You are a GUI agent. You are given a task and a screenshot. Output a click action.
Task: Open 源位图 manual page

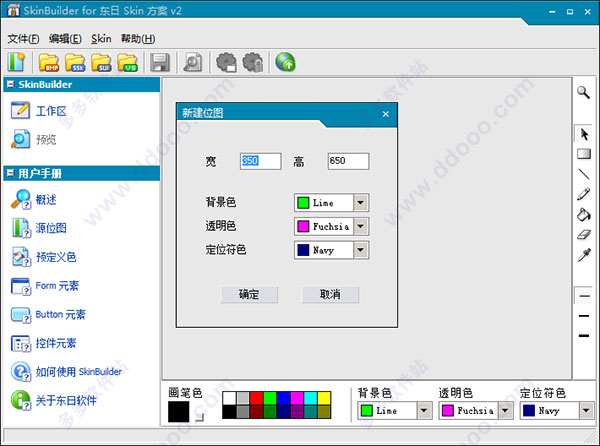coord(39,228)
